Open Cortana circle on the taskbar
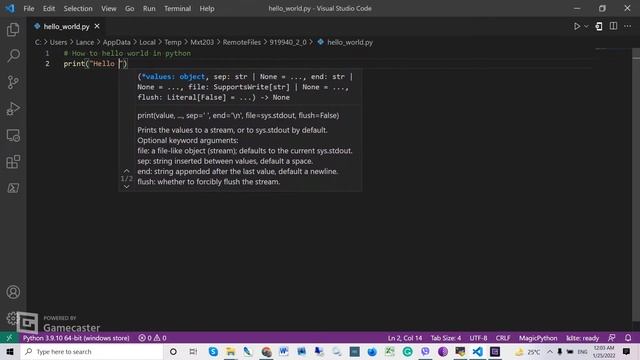Image resolution: width=640 pixels, height=360 pixels. [173, 351]
